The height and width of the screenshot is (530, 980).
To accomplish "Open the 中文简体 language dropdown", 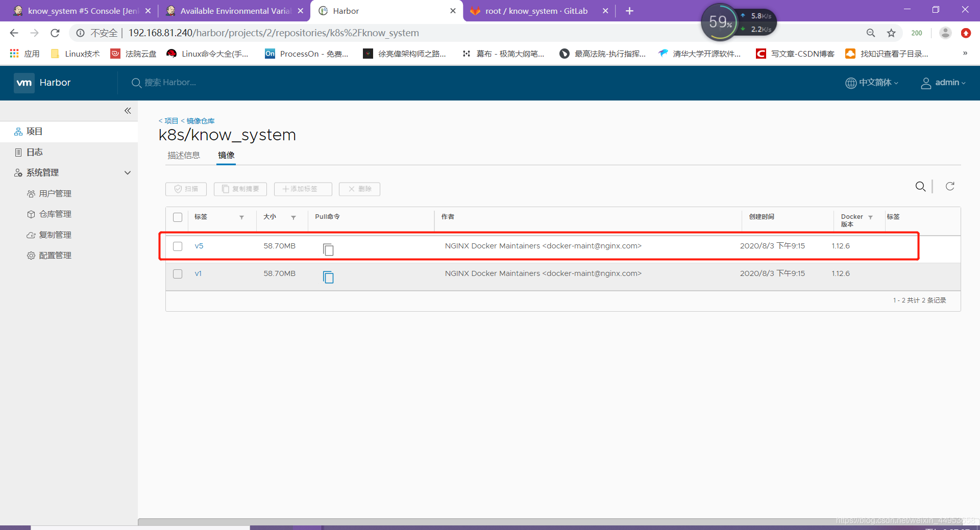I will point(872,83).
